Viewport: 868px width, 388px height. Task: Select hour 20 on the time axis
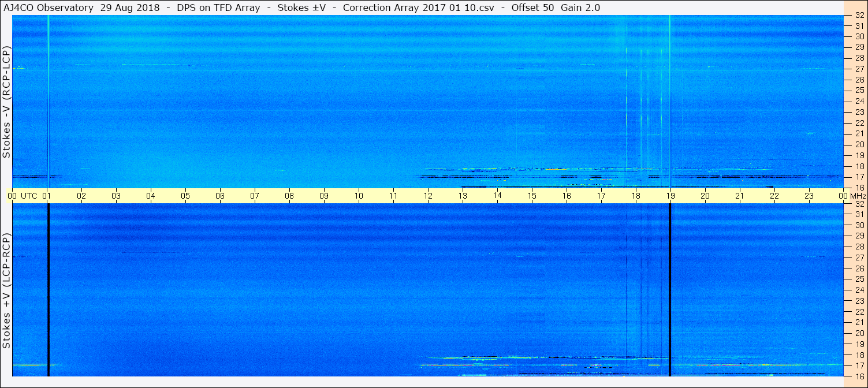705,196
